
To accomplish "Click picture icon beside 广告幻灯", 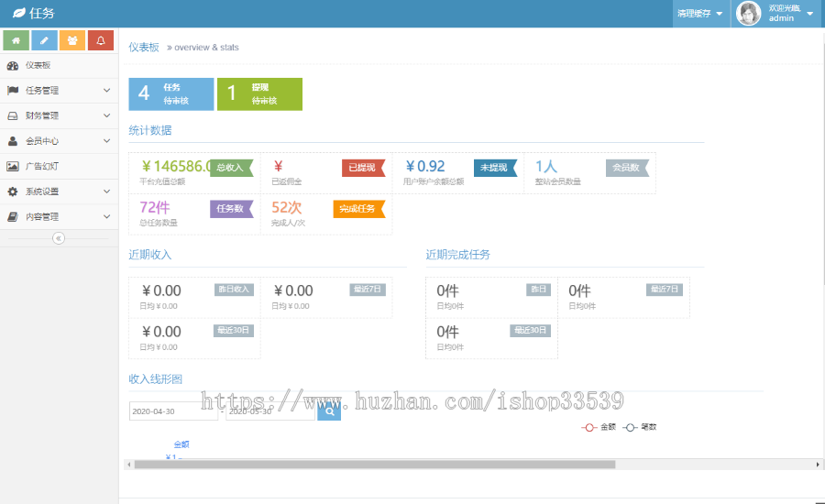I will pos(13,166).
